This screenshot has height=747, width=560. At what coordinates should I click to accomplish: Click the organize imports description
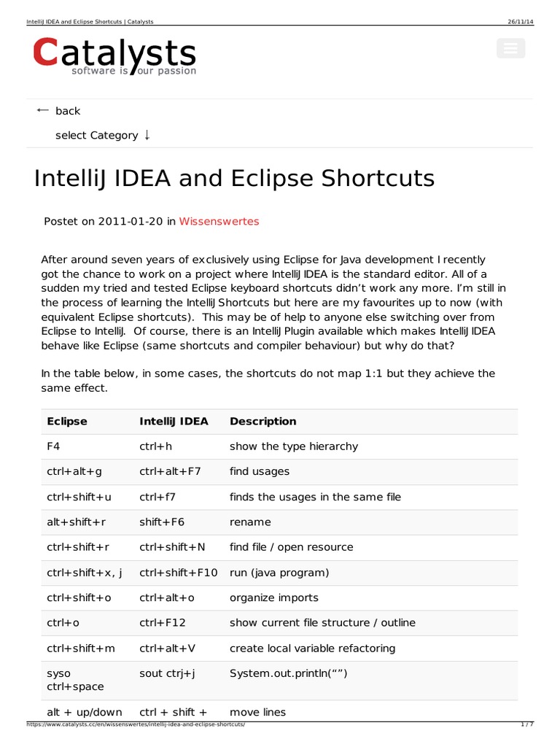click(274, 598)
